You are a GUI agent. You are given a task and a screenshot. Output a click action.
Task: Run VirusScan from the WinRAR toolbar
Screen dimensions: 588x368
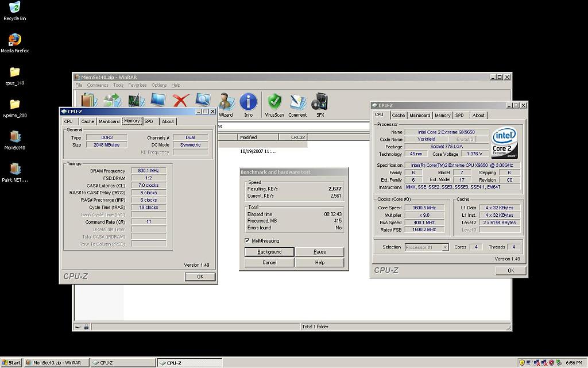(x=274, y=105)
